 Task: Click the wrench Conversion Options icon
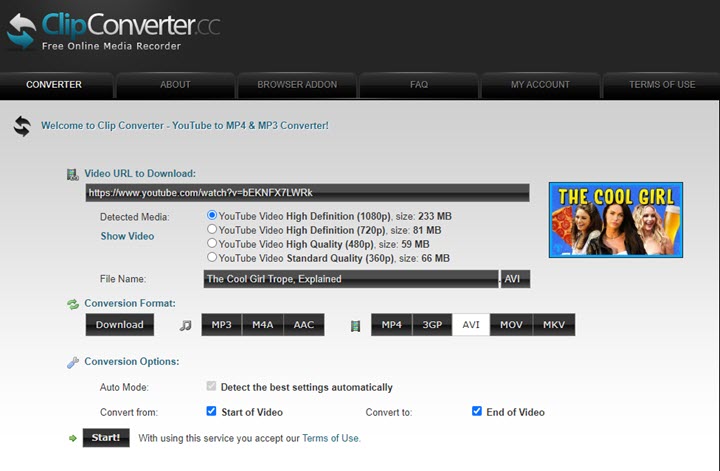click(73, 363)
